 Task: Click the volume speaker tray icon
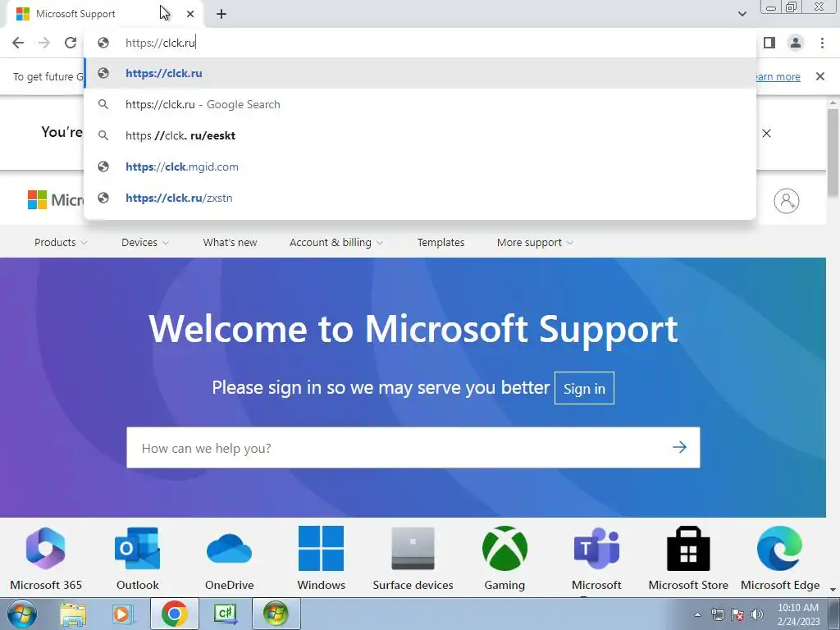757,614
